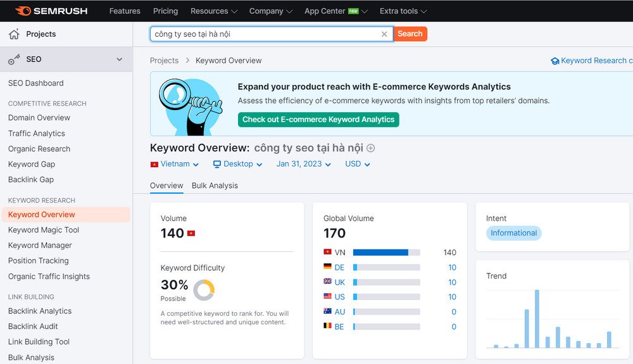The width and height of the screenshot is (633, 364).
Task: Click the Semrush logo
Action: (51, 11)
